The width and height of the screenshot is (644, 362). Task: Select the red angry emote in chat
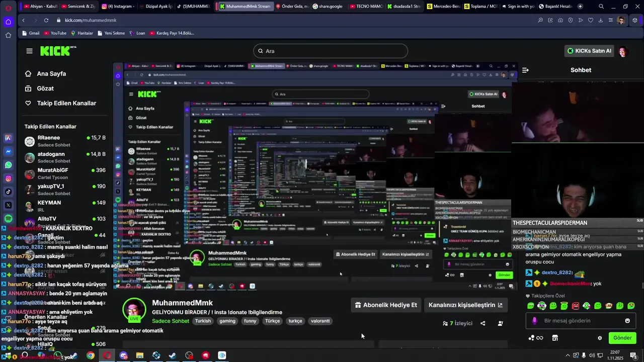coord(576,306)
